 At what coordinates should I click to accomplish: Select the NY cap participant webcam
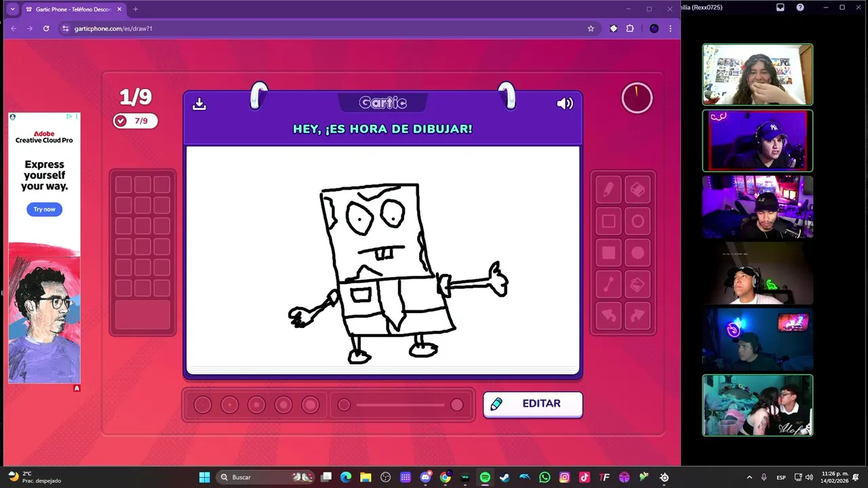point(757,141)
